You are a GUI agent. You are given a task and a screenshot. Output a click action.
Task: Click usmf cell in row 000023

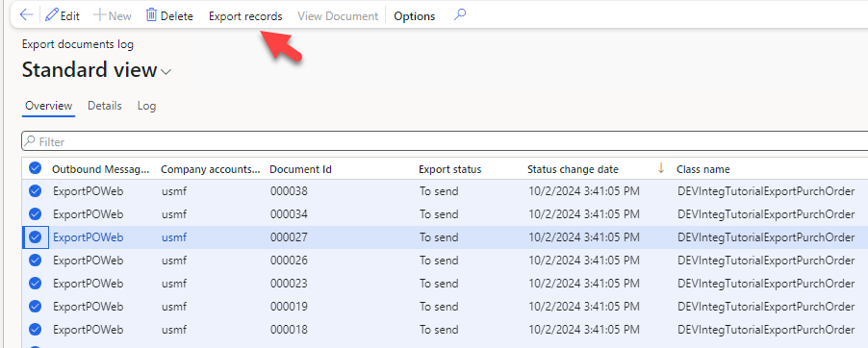[174, 284]
